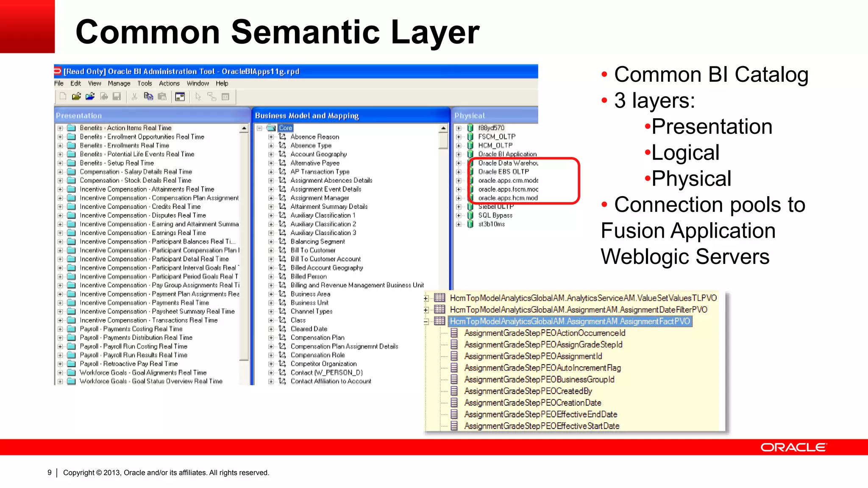Open the Manage menu
Image resolution: width=868 pixels, height=488 pixels.
point(119,83)
